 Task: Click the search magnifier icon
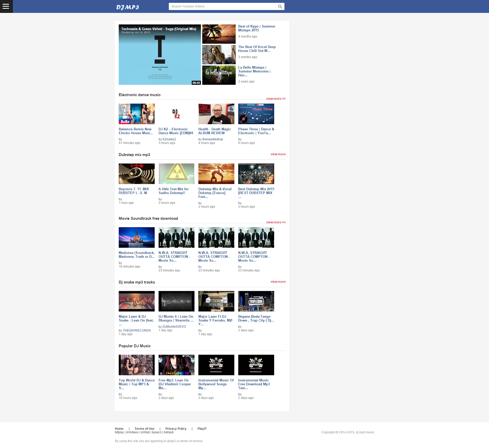[x=280, y=6]
